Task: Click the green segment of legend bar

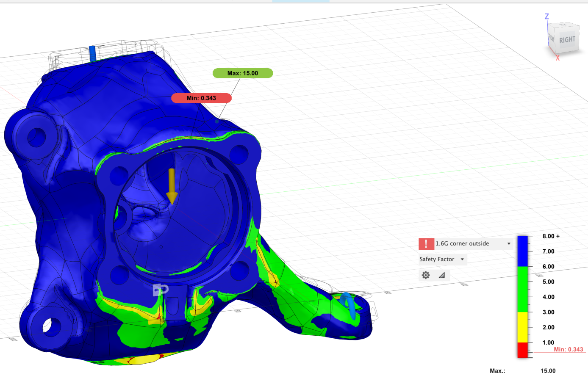Action: (x=522, y=289)
